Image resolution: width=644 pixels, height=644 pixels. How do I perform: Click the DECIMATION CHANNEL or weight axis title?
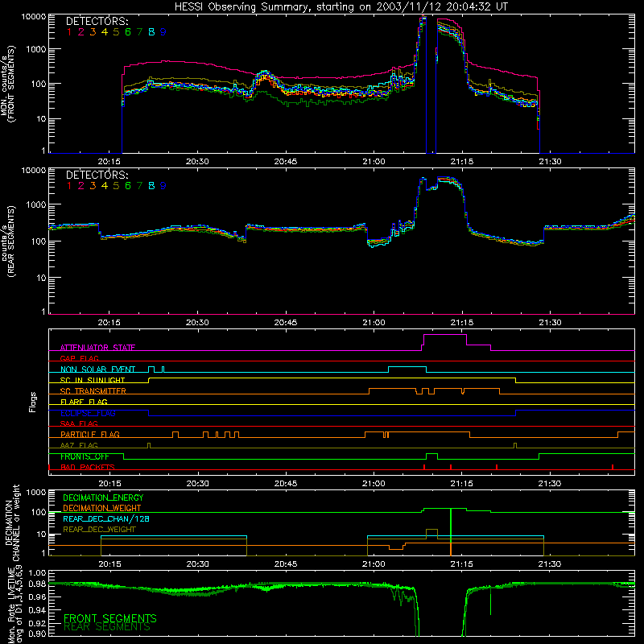pyautogui.click(x=12, y=522)
